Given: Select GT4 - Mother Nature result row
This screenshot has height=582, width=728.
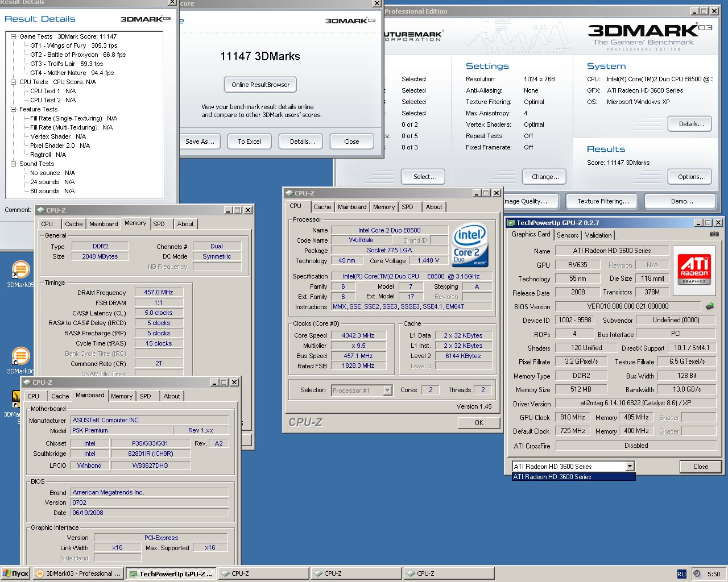Looking at the screenshot, I should (x=72, y=73).
